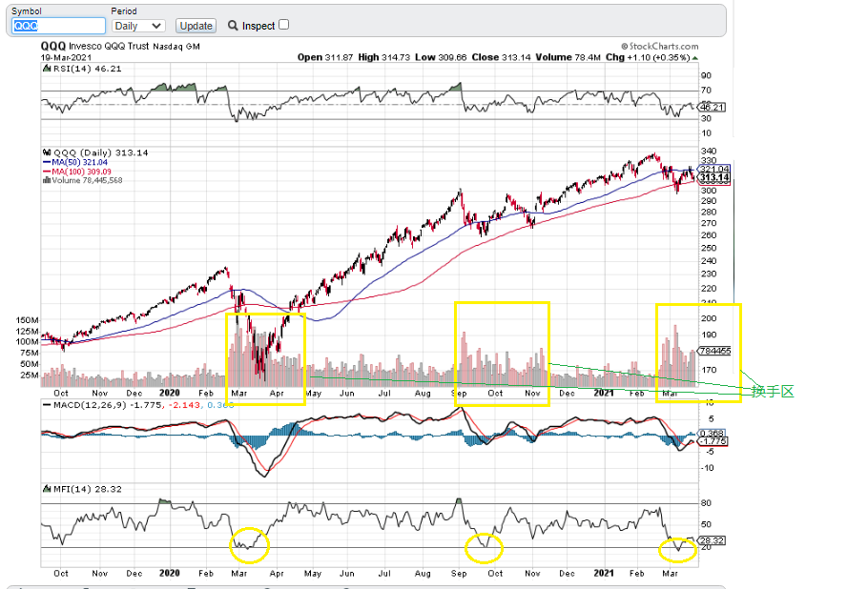Click the Inspect magnifier icon
The image size is (868, 589).
[x=233, y=26]
